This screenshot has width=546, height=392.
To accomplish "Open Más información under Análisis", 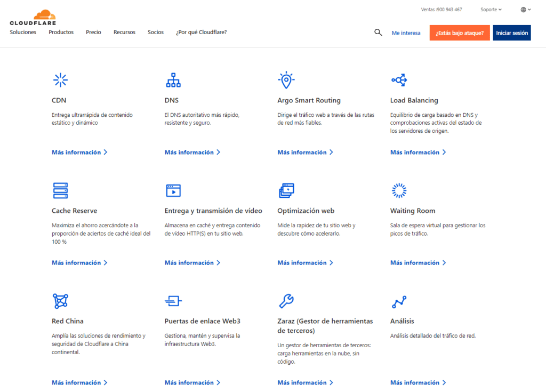I will [x=418, y=382].
